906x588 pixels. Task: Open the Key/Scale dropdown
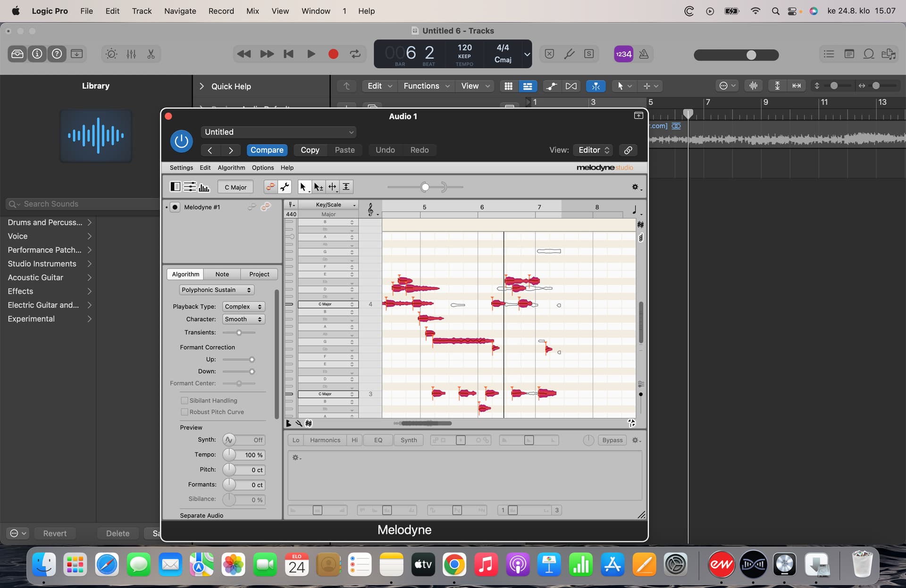coord(328,205)
